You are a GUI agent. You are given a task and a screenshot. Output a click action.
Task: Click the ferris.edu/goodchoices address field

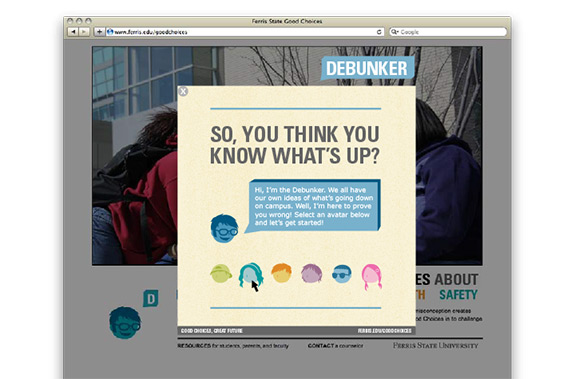pyautogui.click(x=241, y=32)
